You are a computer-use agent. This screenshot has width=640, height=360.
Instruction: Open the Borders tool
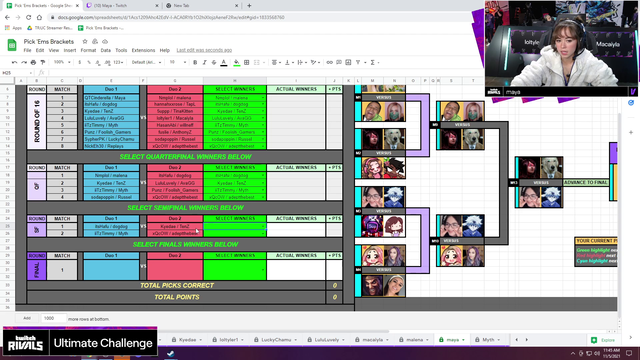click(247, 62)
